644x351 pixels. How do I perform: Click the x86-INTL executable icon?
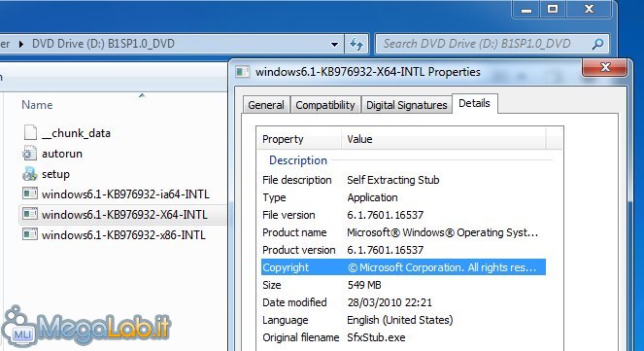(x=30, y=234)
